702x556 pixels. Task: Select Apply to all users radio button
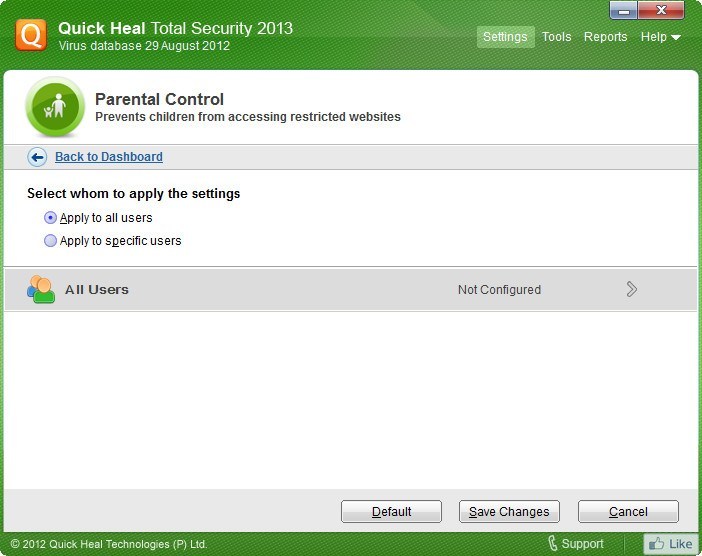pyautogui.click(x=50, y=218)
